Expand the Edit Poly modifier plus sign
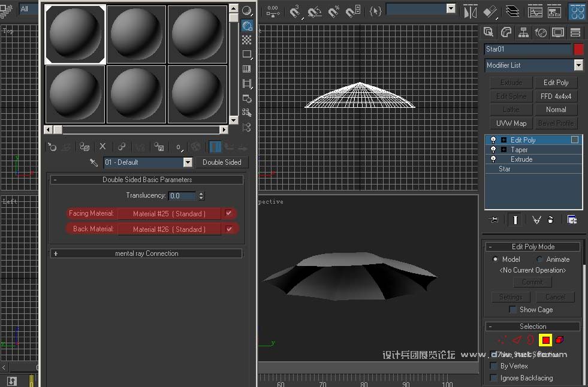 click(503, 140)
